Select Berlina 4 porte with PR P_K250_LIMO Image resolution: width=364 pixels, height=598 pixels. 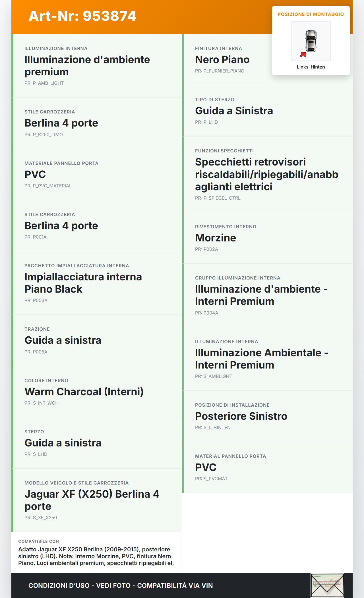pyautogui.click(x=61, y=123)
